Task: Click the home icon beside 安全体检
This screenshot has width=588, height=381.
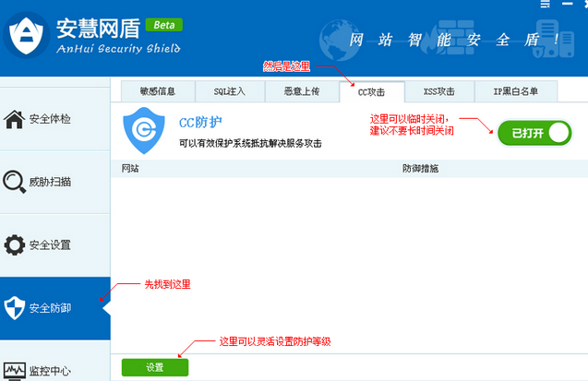Action: (14, 120)
